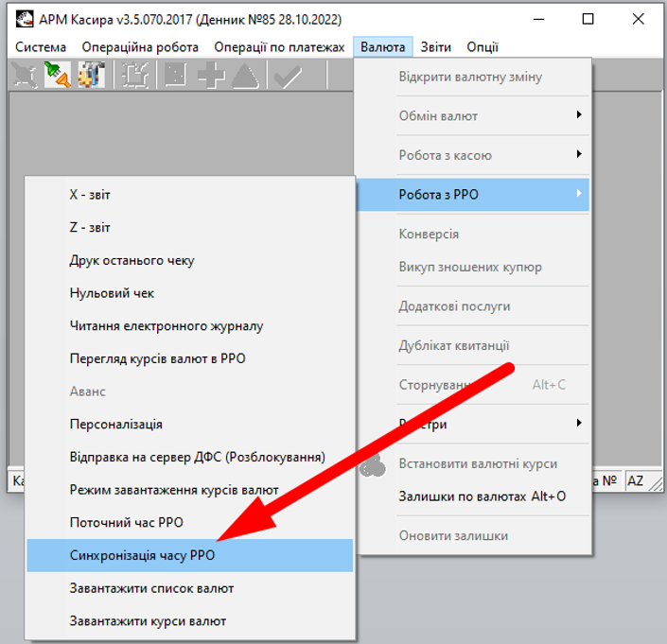Click the colorful hammer settings toolbar icon
Viewport: 667px width, 644px height.
tap(92, 76)
